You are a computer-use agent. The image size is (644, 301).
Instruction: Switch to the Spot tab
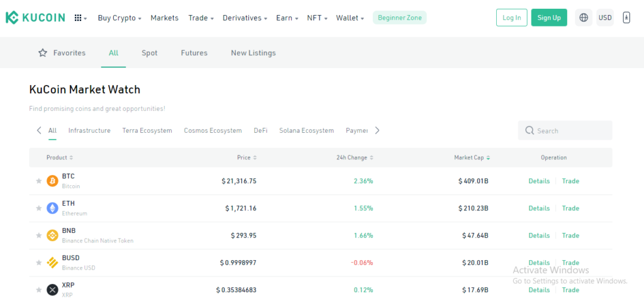point(150,53)
